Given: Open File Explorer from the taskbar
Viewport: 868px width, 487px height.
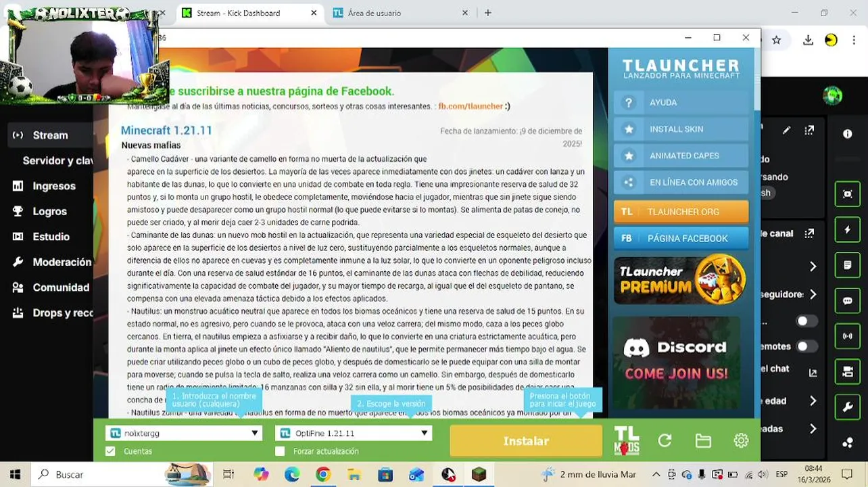Looking at the screenshot, I should pyautogui.click(x=354, y=475).
